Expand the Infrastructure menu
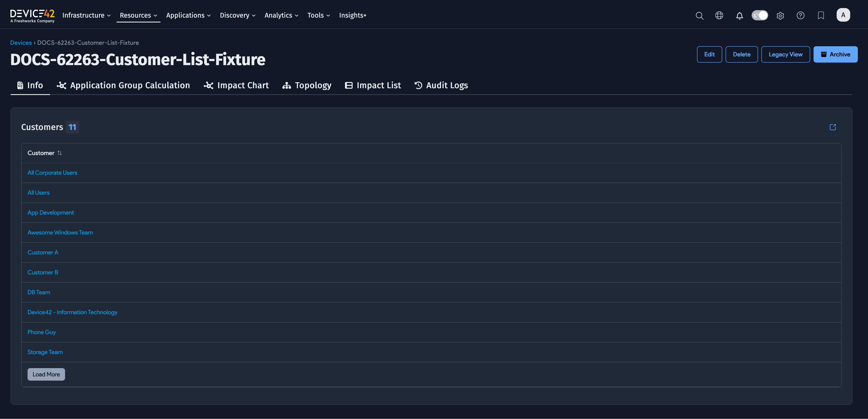This screenshot has width=868, height=419. (x=86, y=15)
